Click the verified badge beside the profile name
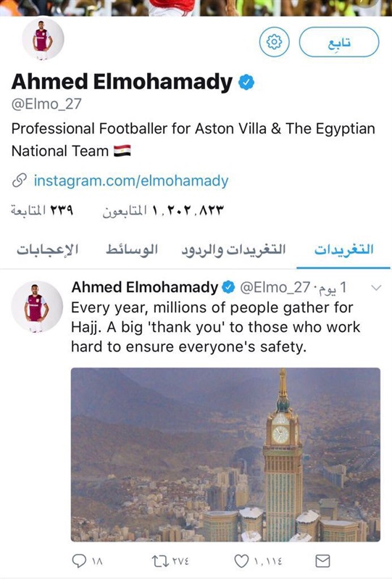The width and height of the screenshot is (392, 580). click(246, 82)
